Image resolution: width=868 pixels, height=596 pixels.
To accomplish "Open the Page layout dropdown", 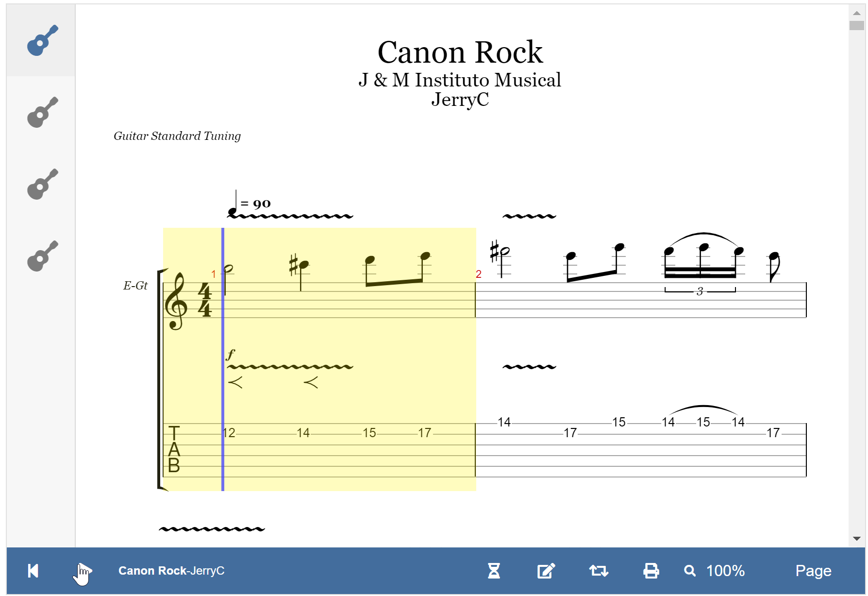I will click(813, 571).
